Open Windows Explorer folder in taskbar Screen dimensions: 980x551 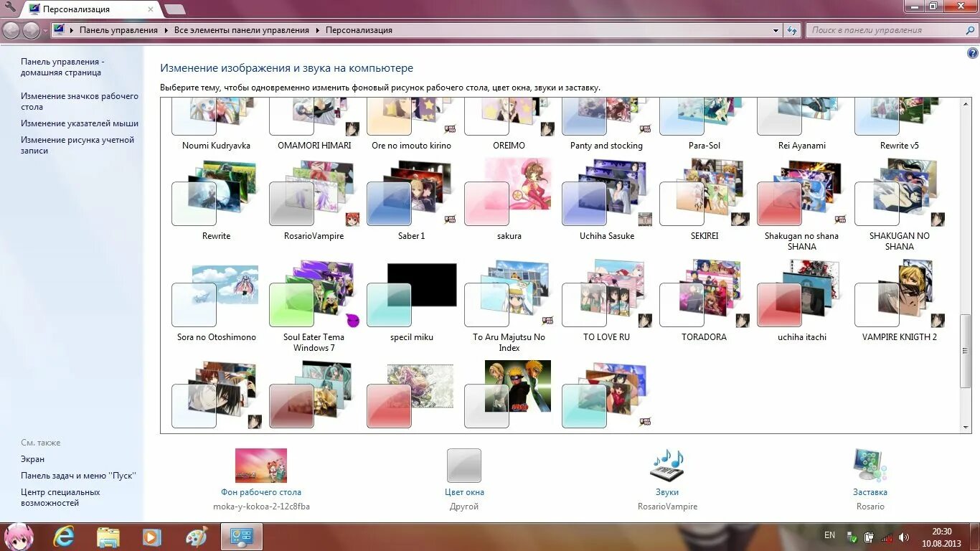[108, 537]
